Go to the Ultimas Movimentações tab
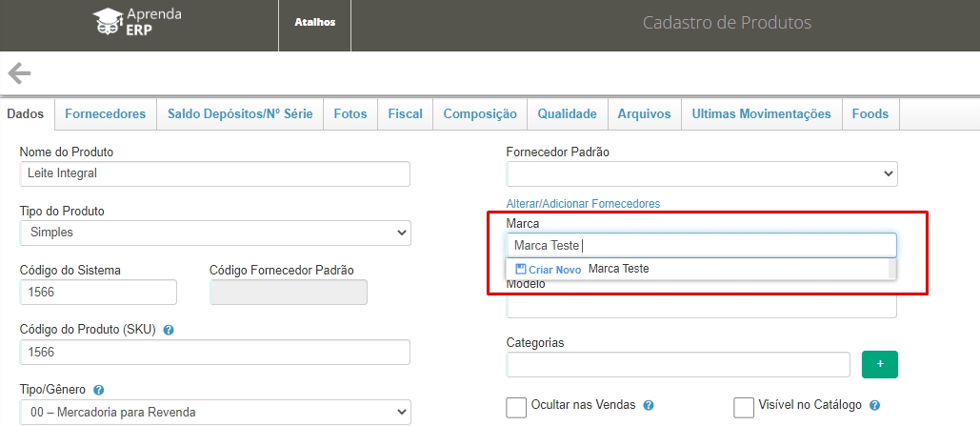980x426 pixels. click(761, 113)
